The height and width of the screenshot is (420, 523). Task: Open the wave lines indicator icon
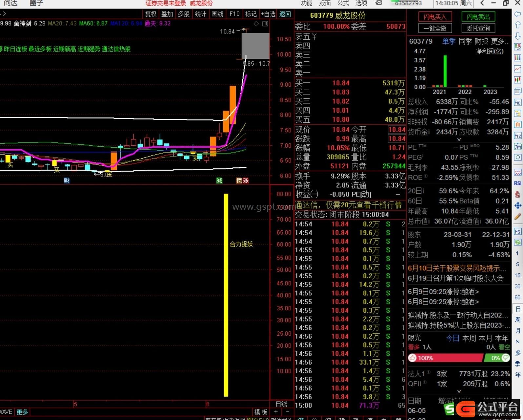pyautogui.click(x=517, y=172)
